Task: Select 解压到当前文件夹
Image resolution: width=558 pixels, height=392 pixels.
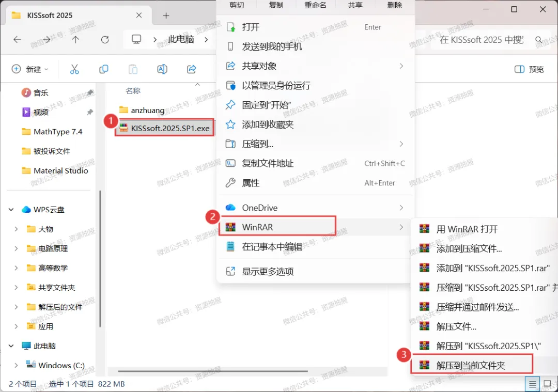Action: click(485, 365)
